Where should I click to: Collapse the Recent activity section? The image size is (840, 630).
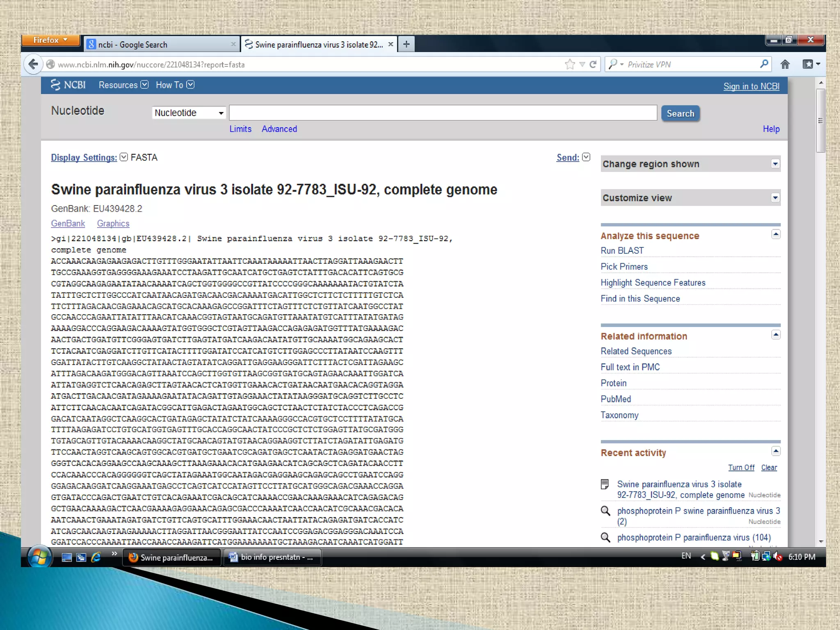[x=776, y=451]
